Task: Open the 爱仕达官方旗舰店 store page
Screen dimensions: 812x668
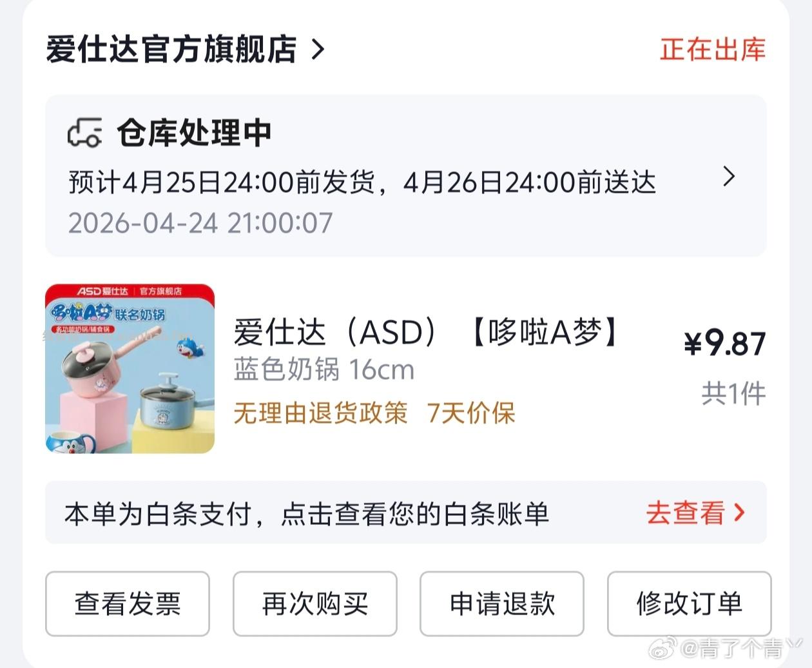Action: (171, 50)
